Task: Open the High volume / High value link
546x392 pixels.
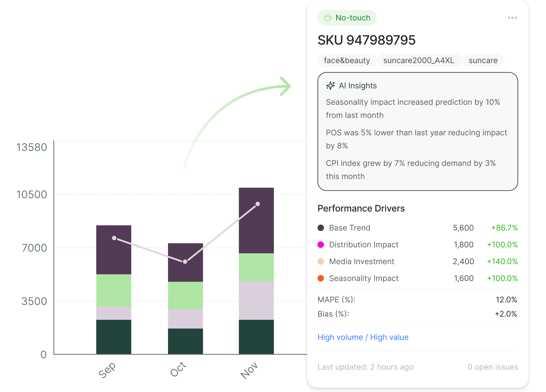Action: point(363,337)
